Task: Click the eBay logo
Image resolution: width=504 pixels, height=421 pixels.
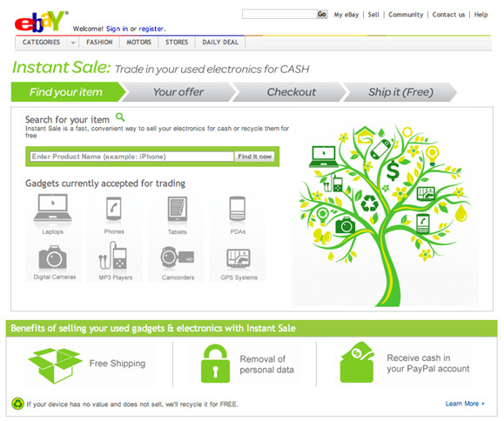Action: coord(41,22)
